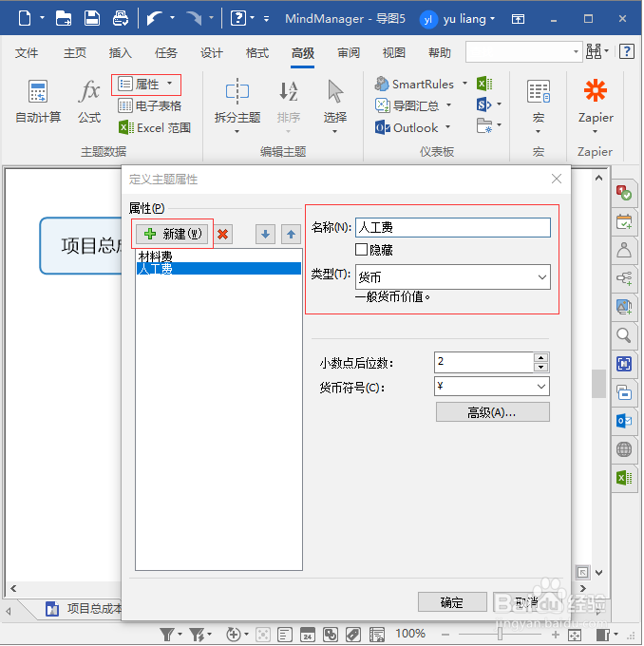Confirm the dialog with 确定 button
The width and height of the screenshot is (644, 646).
pos(452,602)
